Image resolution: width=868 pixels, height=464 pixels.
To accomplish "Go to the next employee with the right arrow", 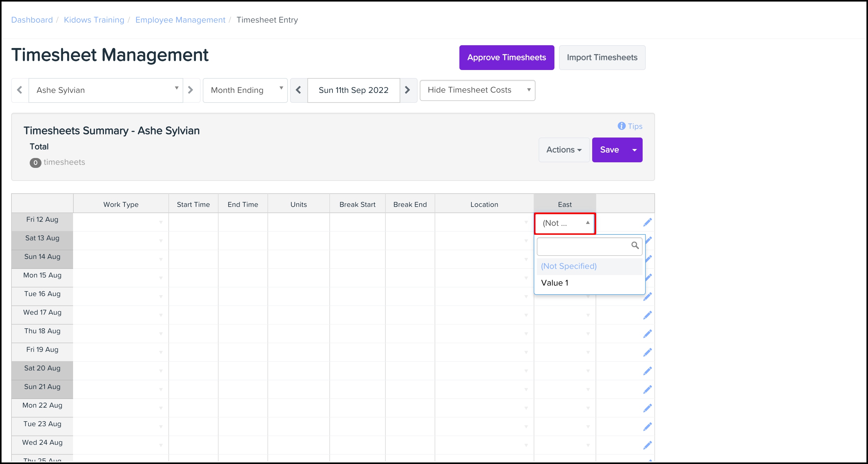I will 190,90.
